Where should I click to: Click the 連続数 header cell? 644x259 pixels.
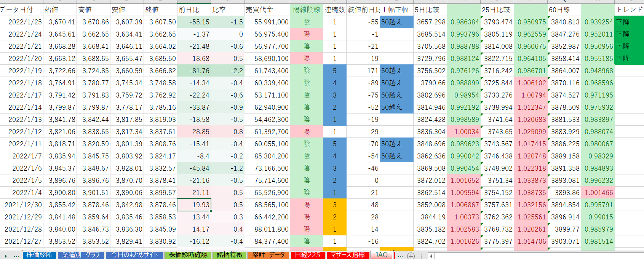pyautogui.click(x=335, y=10)
